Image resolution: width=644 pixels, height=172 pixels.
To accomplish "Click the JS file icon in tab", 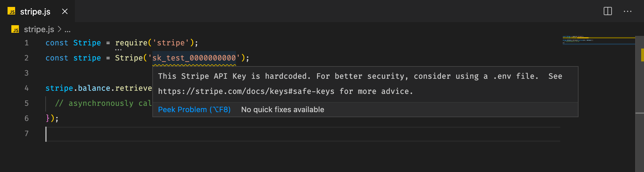I will click(x=11, y=11).
